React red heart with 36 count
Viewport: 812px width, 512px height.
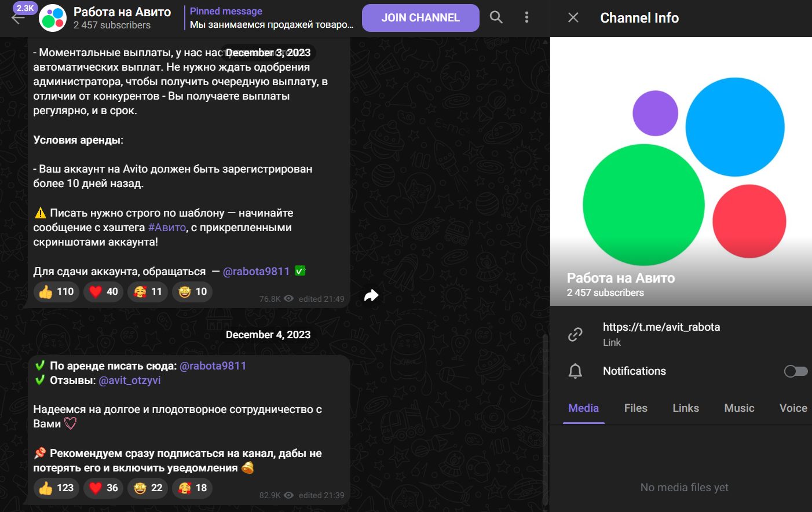(104, 488)
